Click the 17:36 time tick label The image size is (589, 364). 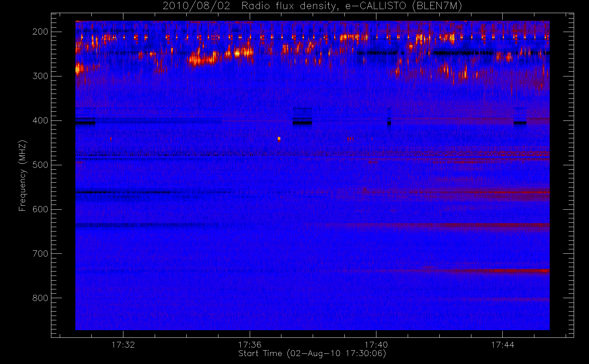pyautogui.click(x=250, y=345)
